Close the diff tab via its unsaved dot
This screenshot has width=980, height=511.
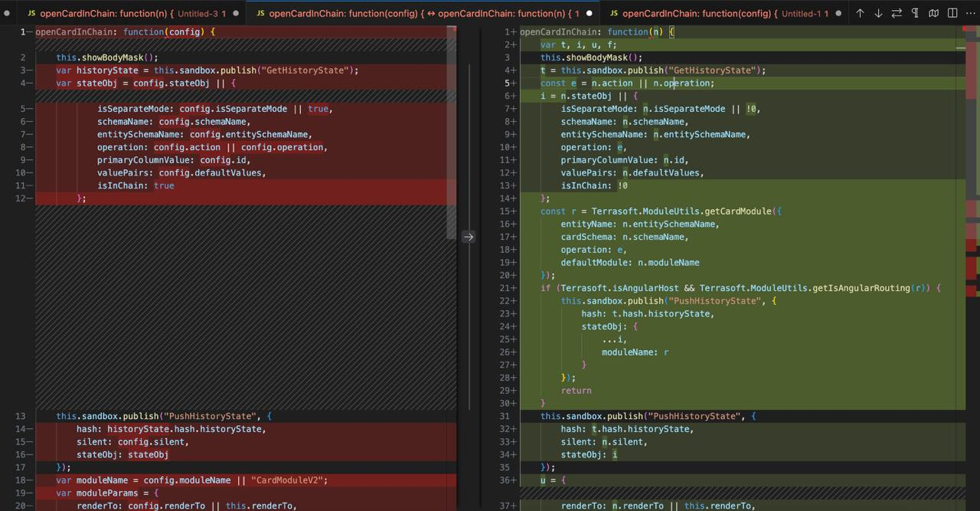tap(589, 14)
